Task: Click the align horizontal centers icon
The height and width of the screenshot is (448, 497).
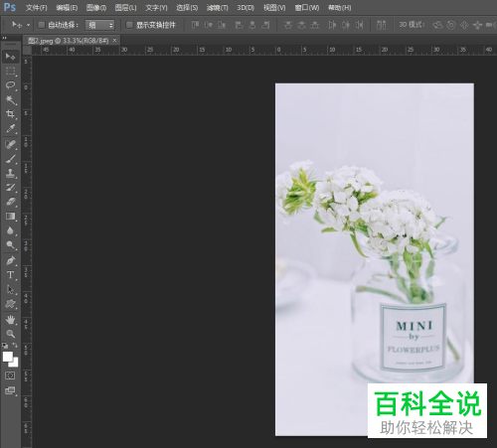Action: 252,25
